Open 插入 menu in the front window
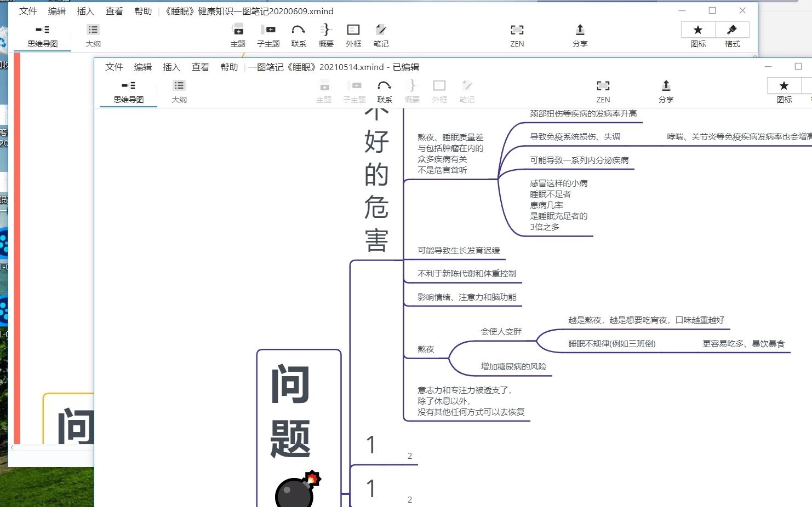This screenshot has width=812, height=507. (171, 67)
